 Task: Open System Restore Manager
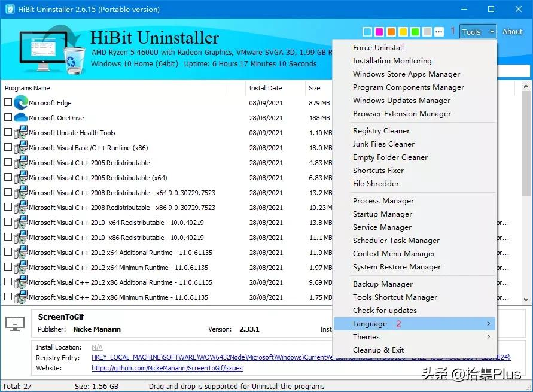coord(415,267)
